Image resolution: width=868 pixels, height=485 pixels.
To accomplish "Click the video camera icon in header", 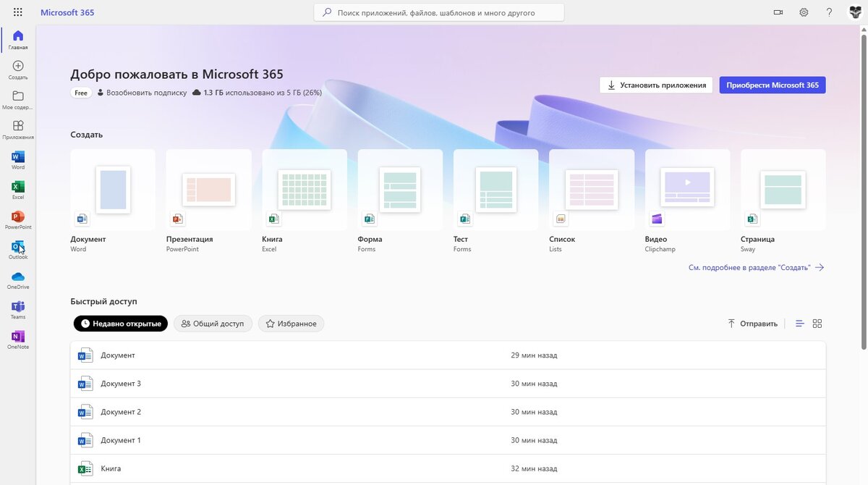I will pos(778,12).
